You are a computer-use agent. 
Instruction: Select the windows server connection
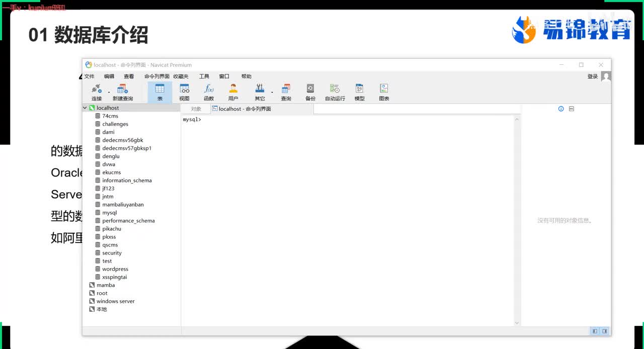(115, 301)
